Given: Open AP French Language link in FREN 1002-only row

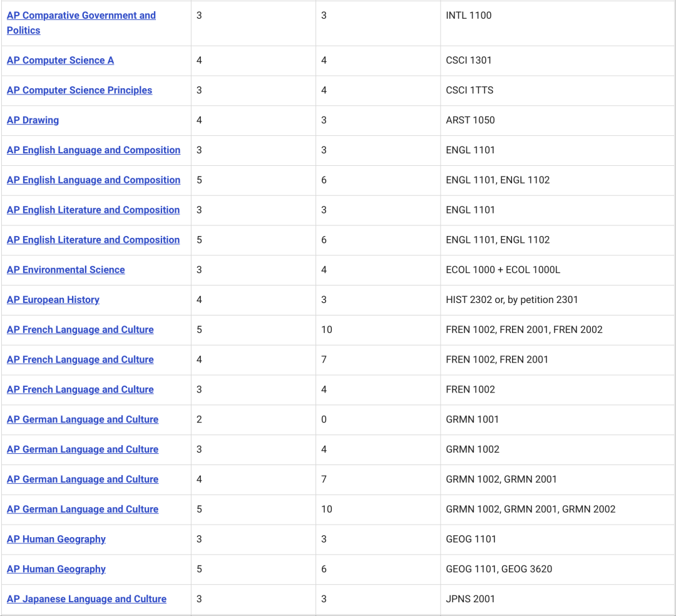Looking at the screenshot, I should pos(80,389).
